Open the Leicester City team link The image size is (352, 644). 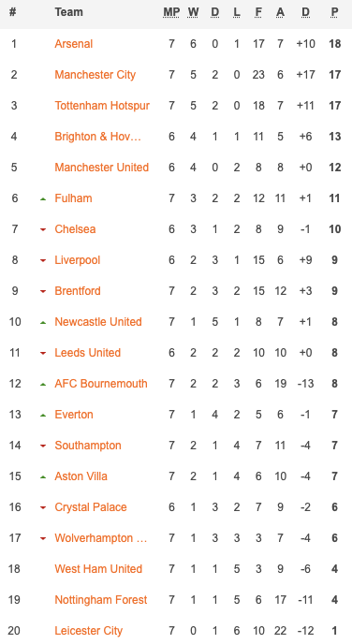point(88,631)
